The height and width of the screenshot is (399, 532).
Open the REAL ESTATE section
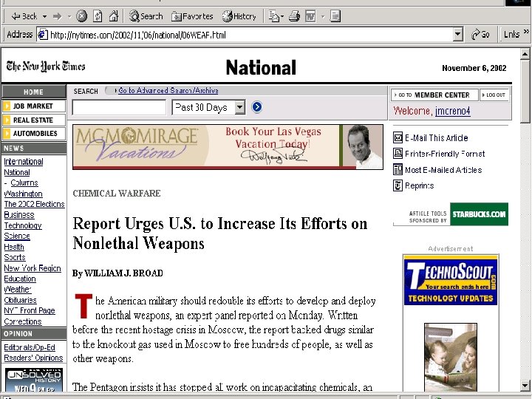pyautogui.click(x=33, y=120)
